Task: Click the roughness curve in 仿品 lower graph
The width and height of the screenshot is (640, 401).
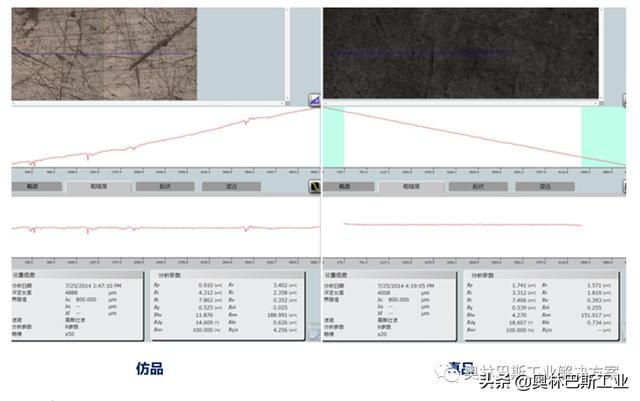Action: click(x=165, y=228)
